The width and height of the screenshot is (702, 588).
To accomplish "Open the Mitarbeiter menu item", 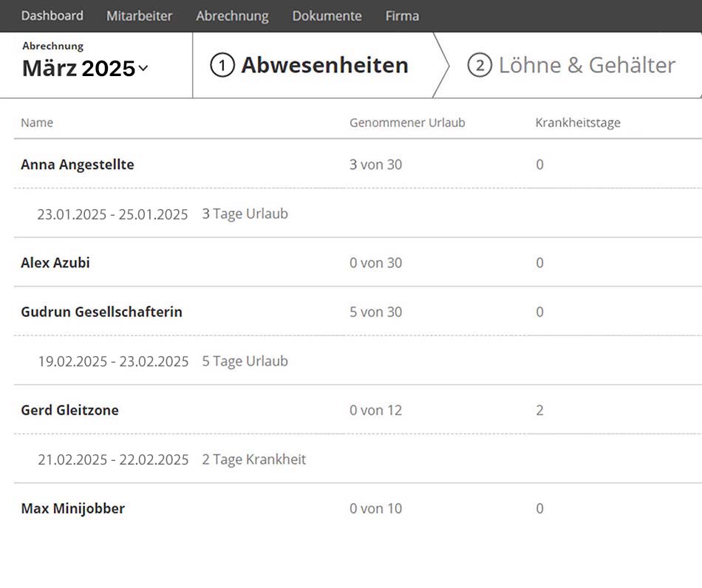I will [x=140, y=16].
